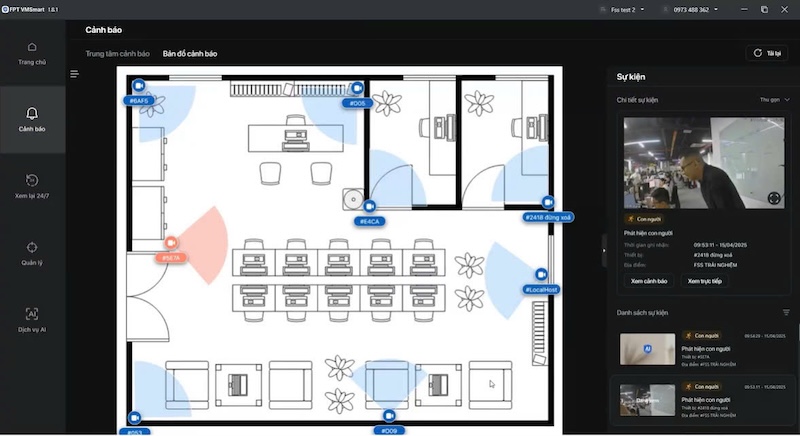Expand event snapshot to fullscreen
The image size is (800, 436).
pyautogui.click(x=774, y=198)
